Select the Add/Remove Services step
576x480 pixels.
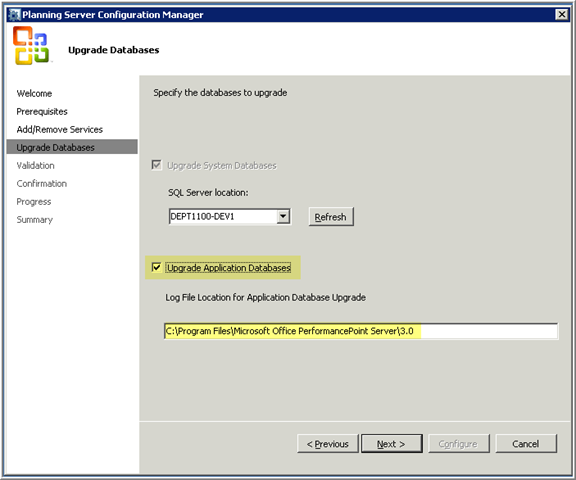pos(60,129)
